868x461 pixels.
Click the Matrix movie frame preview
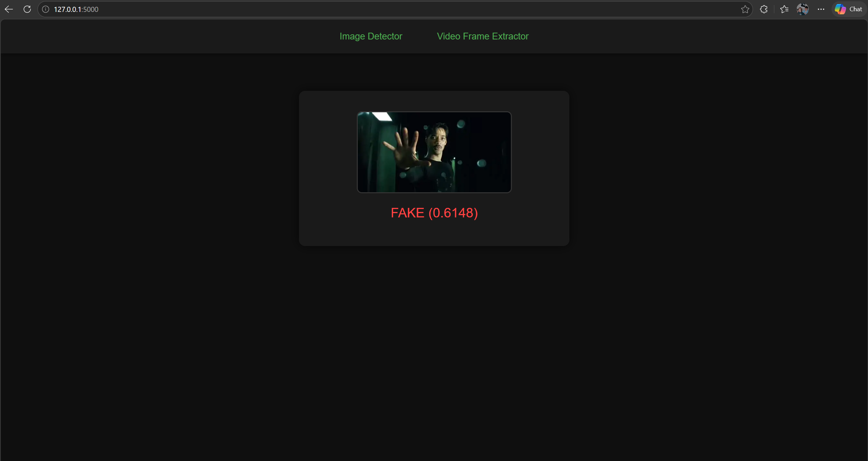[x=434, y=152]
